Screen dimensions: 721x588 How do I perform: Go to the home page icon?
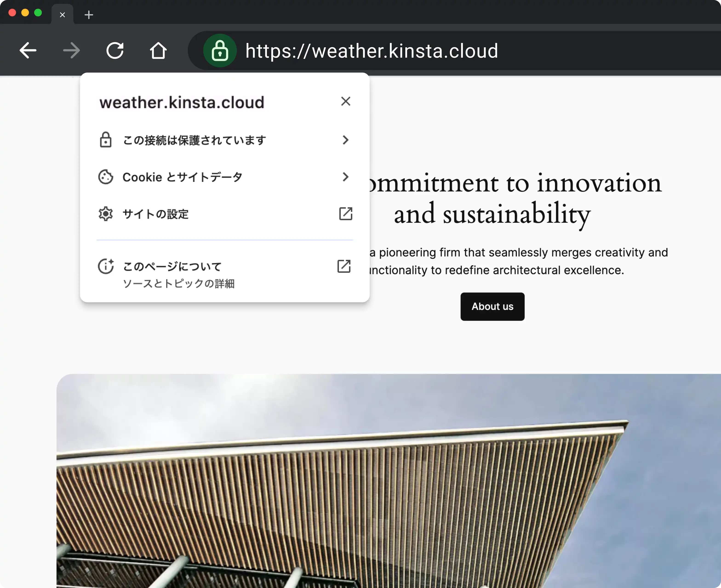click(x=158, y=51)
